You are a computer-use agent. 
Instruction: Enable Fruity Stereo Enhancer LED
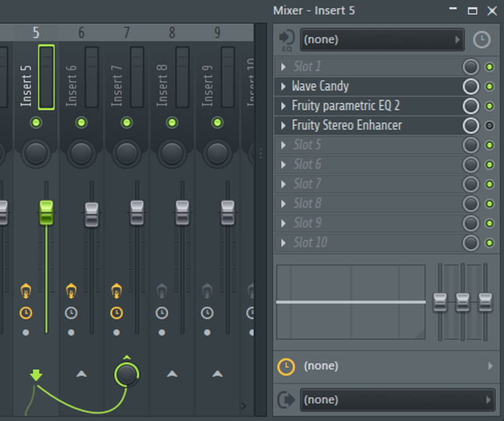click(490, 126)
